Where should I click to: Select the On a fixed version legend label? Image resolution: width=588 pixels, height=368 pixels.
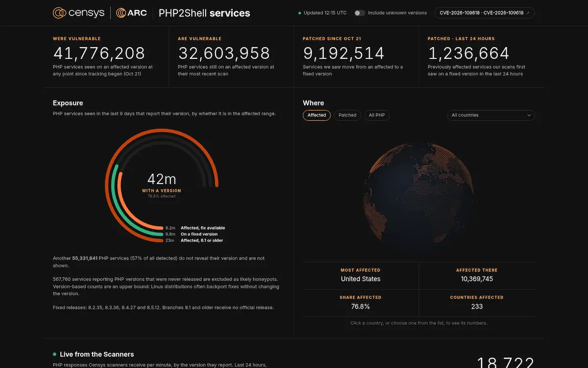[x=199, y=234]
